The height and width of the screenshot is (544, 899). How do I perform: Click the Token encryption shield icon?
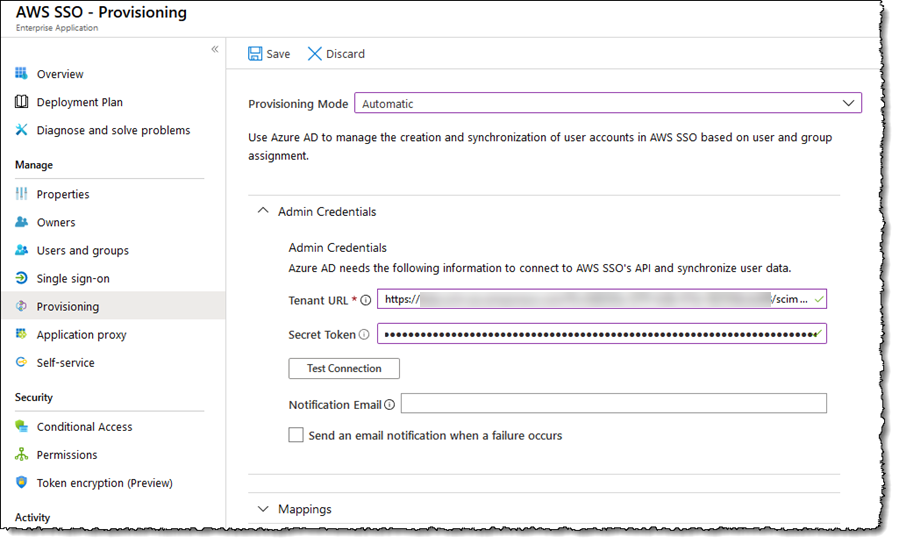[x=21, y=482]
